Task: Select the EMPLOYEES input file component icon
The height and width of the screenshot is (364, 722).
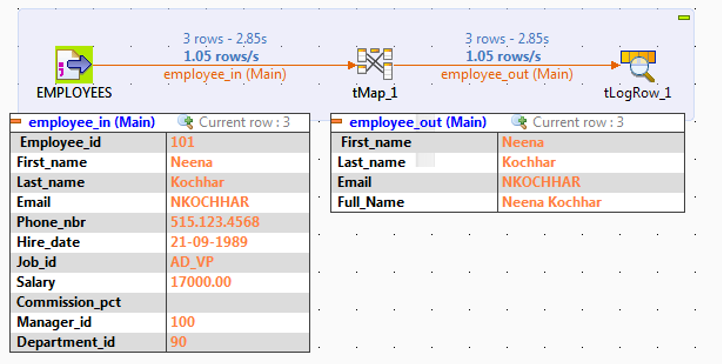Action: pyautogui.click(x=74, y=65)
